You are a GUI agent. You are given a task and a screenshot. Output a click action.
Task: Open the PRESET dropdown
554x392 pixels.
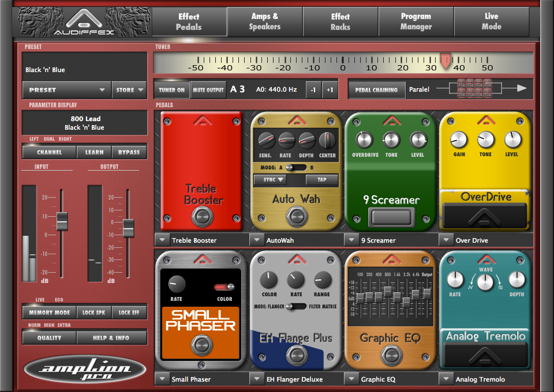[67, 90]
